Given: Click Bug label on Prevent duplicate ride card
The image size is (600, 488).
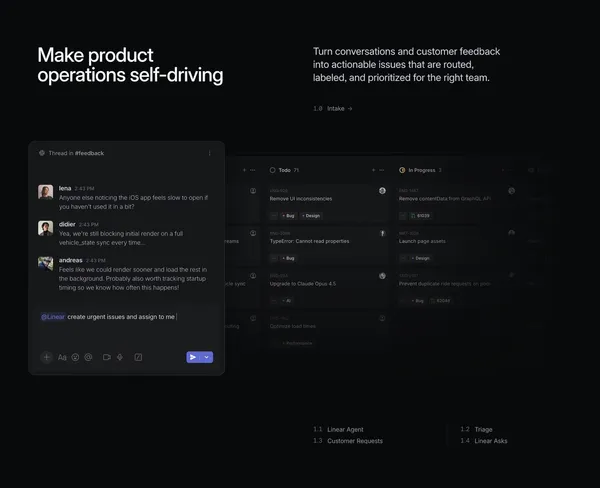Looking at the screenshot, I should point(417,301).
